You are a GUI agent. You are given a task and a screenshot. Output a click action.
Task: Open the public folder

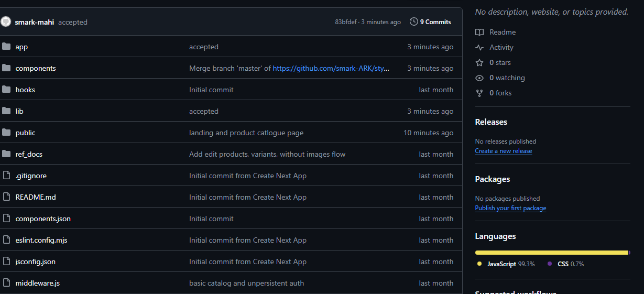click(26, 133)
